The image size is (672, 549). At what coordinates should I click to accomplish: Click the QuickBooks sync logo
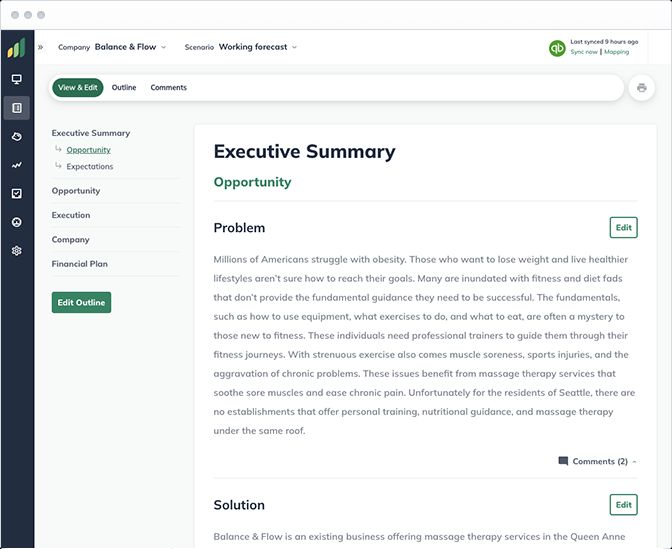tap(557, 48)
